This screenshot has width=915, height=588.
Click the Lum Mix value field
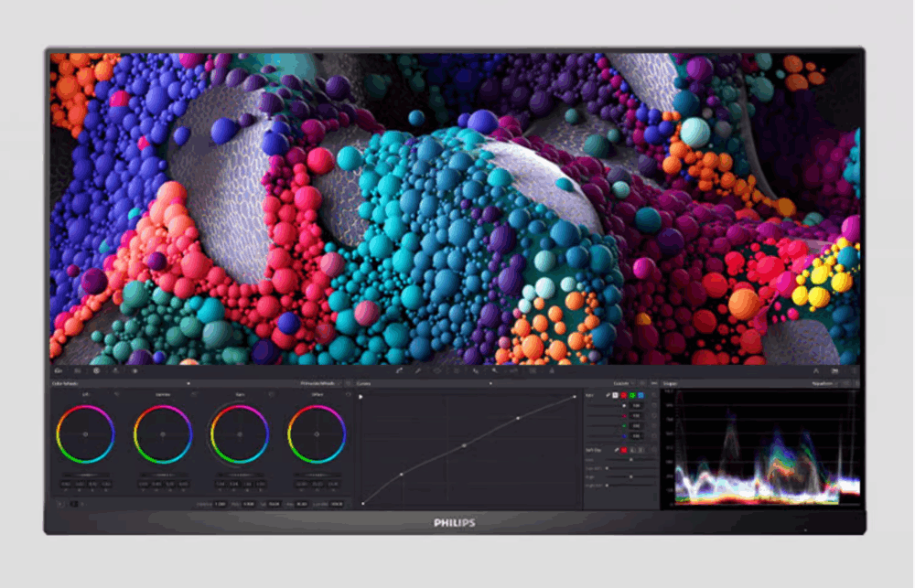pos(337,504)
